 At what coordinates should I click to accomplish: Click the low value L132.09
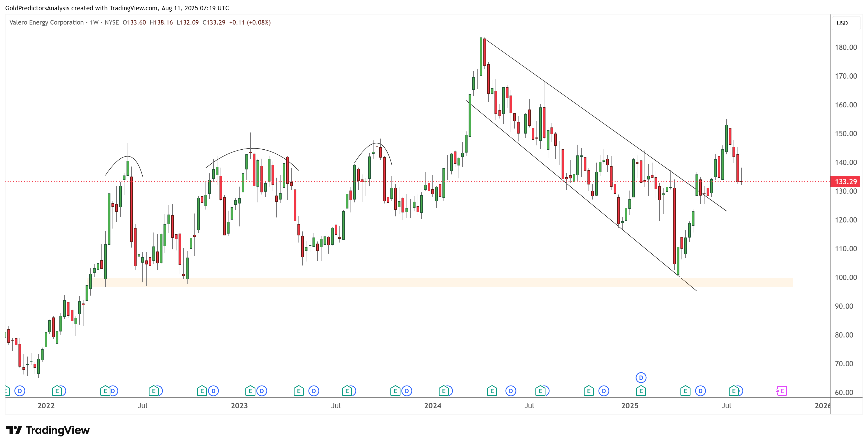pos(187,22)
